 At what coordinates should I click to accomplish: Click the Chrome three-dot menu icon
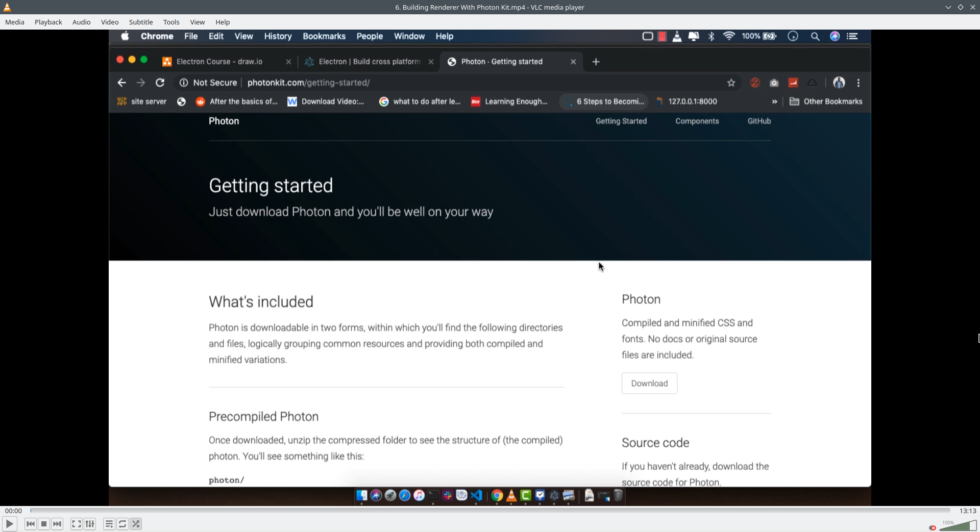tap(859, 83)
